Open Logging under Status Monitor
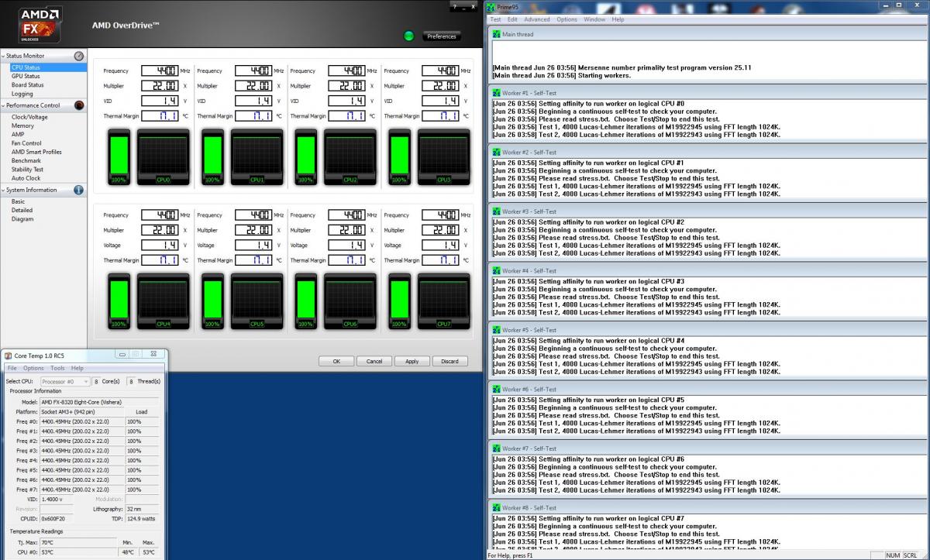 pyautogui.click(x=22, y=94)
